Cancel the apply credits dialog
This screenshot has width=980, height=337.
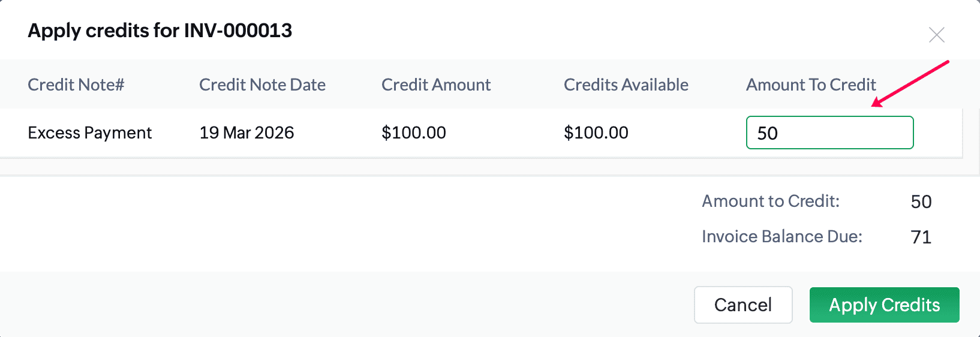point(742,305)
